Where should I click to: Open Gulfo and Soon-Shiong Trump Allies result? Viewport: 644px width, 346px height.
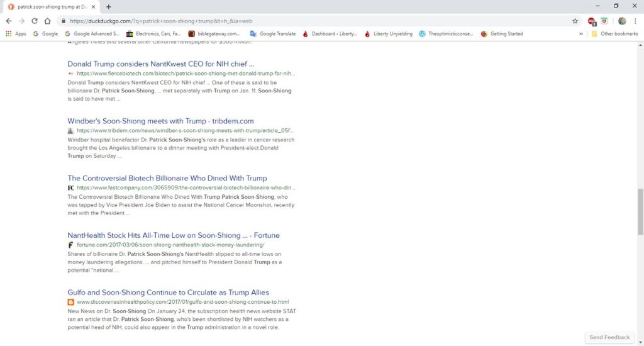click(168, 292)
